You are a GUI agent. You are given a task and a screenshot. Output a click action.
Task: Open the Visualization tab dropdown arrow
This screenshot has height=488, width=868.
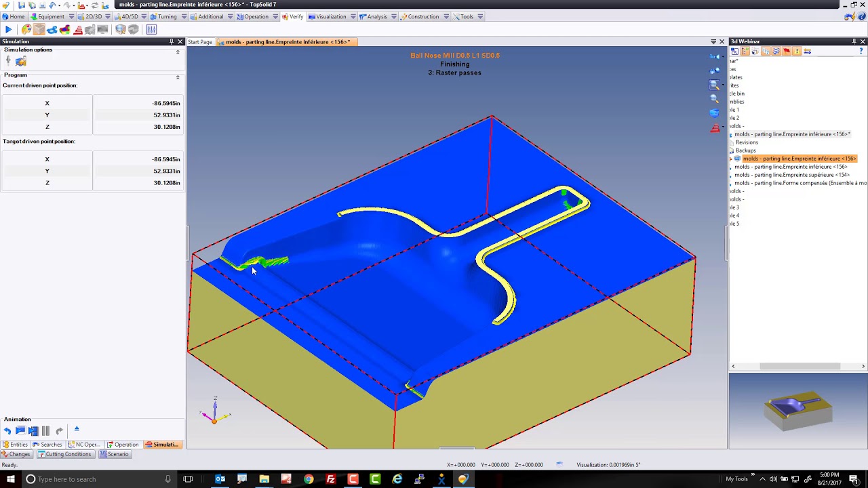click(x=353, y=16)
